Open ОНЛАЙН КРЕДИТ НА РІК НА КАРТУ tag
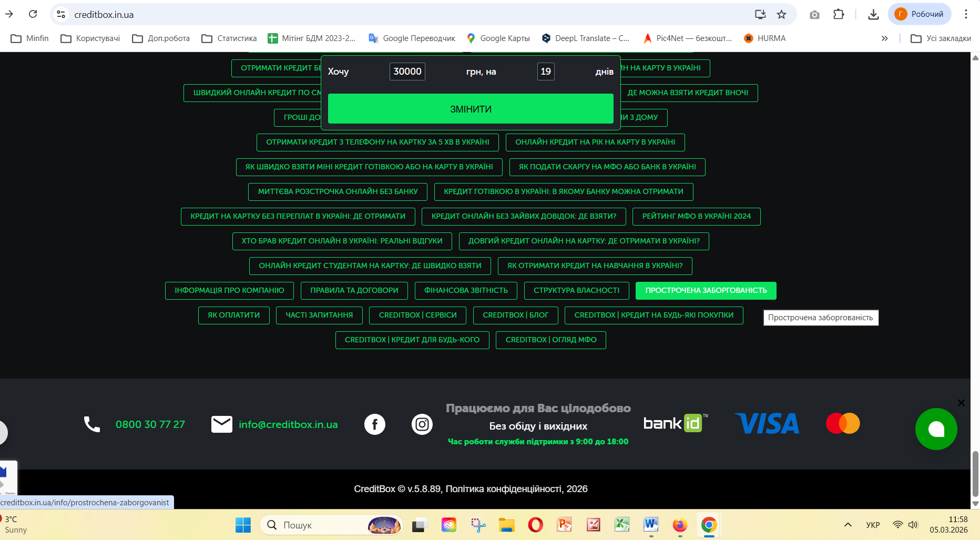The height and width of the screenshot is (540, 980). [x=595, y=142]
